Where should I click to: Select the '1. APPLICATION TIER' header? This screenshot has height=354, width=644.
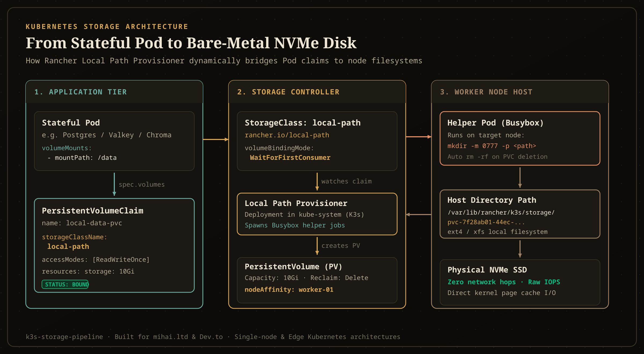coord(80,92)
